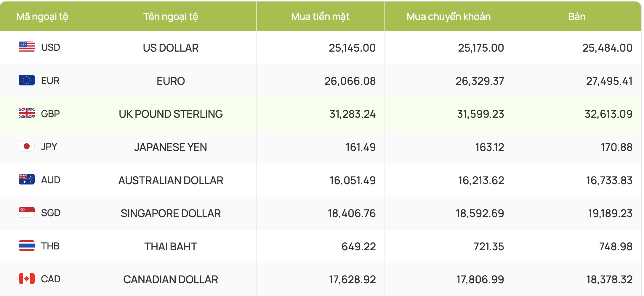Click the United States flag icon
The width and height of the screenshot is (644, 296).
[27, 47]
